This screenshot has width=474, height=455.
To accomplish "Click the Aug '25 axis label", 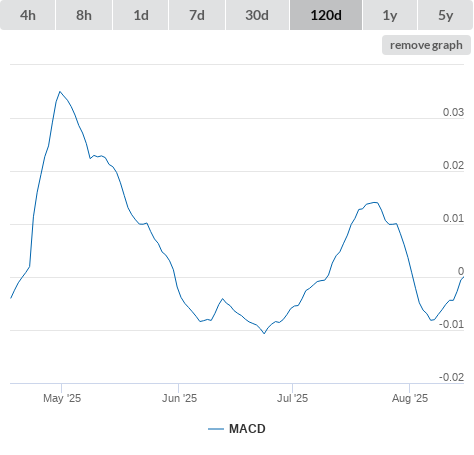I will coord(410,398).
